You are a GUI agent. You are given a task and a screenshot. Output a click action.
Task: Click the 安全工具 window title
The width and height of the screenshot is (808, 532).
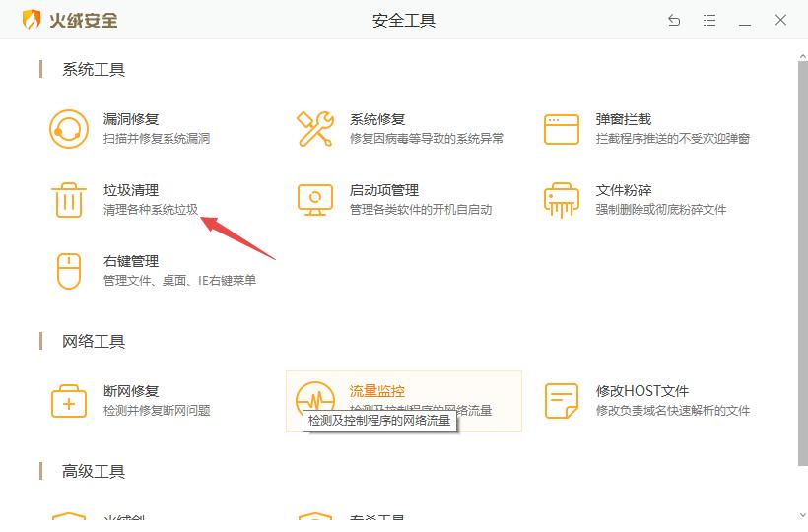403,20
